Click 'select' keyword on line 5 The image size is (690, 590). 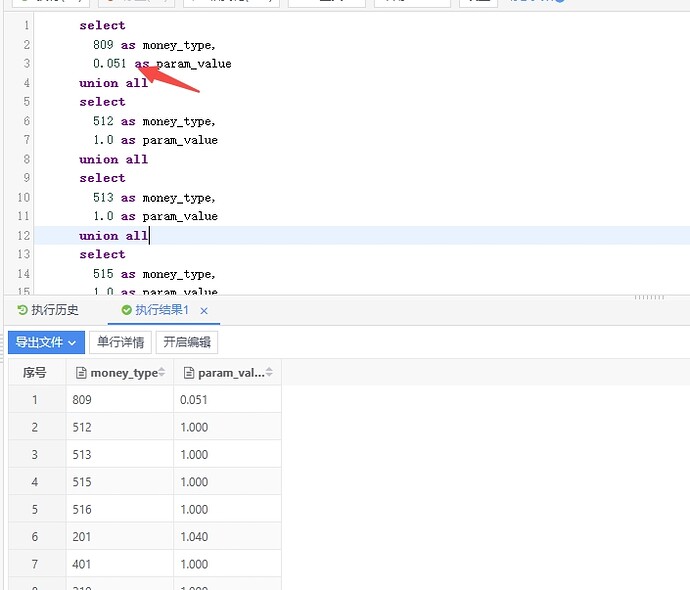point(102,102)
